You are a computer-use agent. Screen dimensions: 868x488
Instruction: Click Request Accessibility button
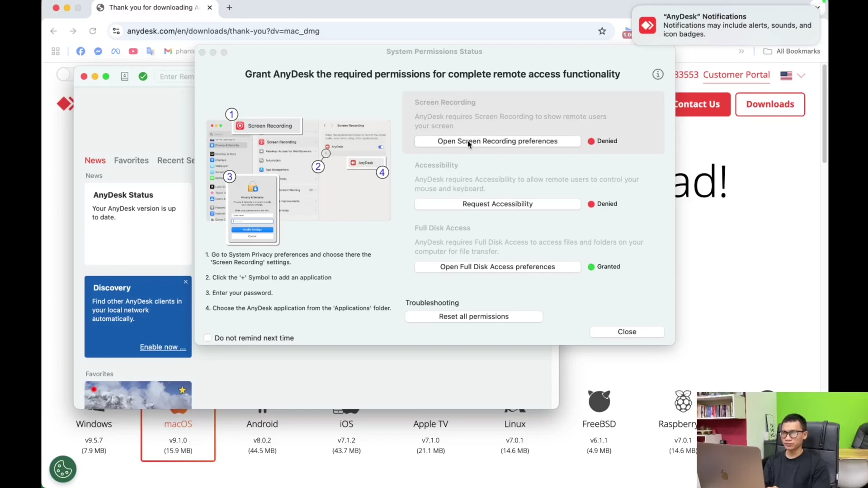point(497,204)
